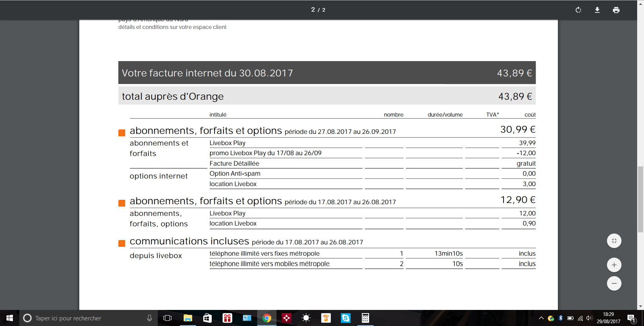Open the Action Center notifications
Viewport: 644px width, 326px height.
pos(631,318)
